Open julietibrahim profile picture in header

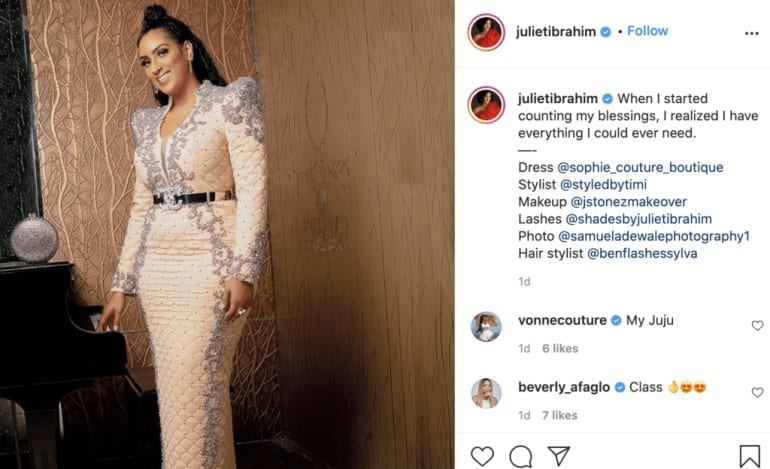click(x=486, y=32)
